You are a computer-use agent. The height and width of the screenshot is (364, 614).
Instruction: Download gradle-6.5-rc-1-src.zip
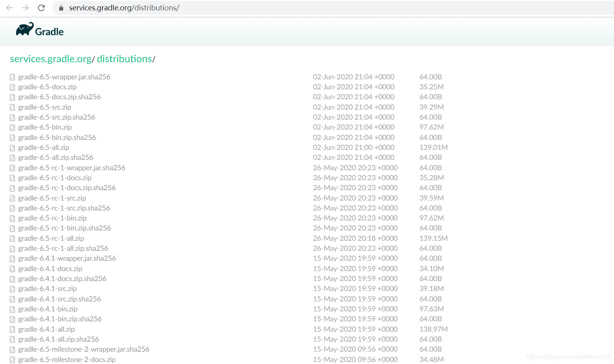pos(52,198)
